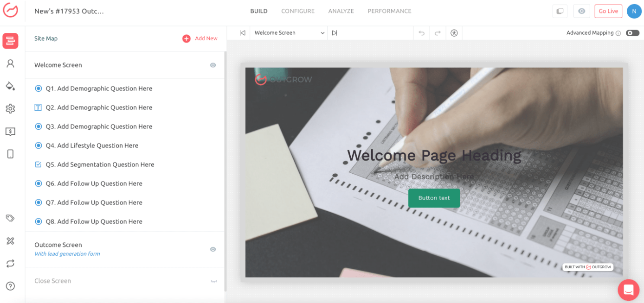Image resolution: width=644 pixels, height=303 pixels.
Task: Switch to the Analyze tab
Action: pyautogui.click(x=341, y=11)
